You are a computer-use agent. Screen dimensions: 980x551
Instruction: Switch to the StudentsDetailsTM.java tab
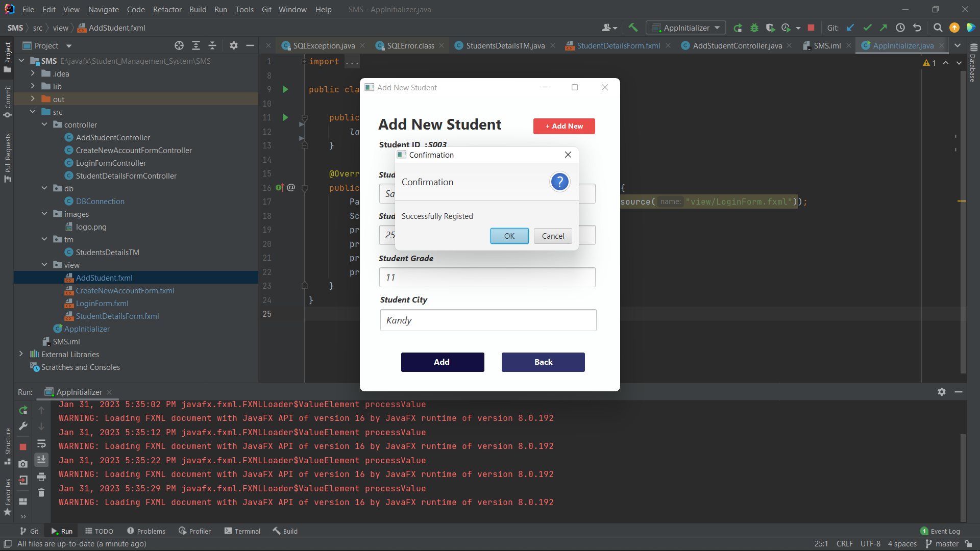504,45
